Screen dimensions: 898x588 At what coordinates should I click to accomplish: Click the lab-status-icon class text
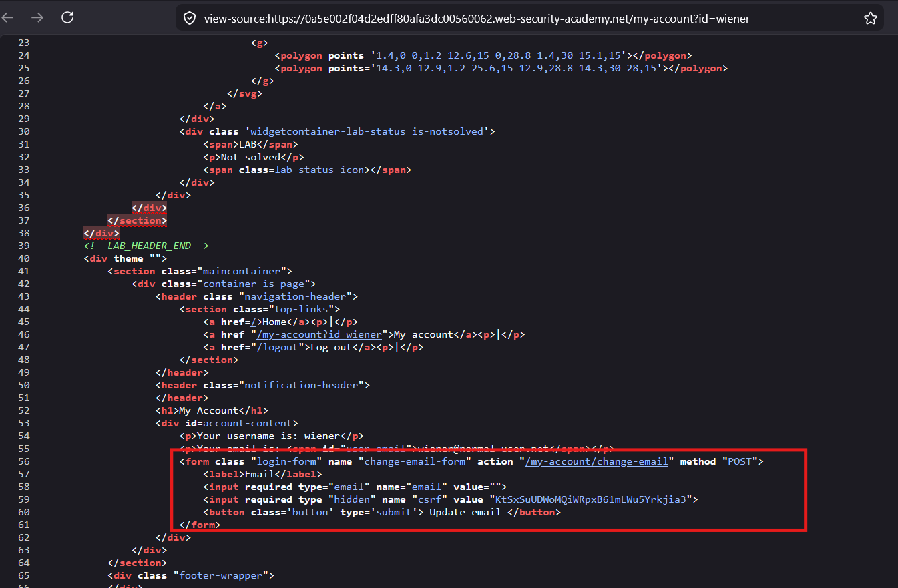(319, 170)
